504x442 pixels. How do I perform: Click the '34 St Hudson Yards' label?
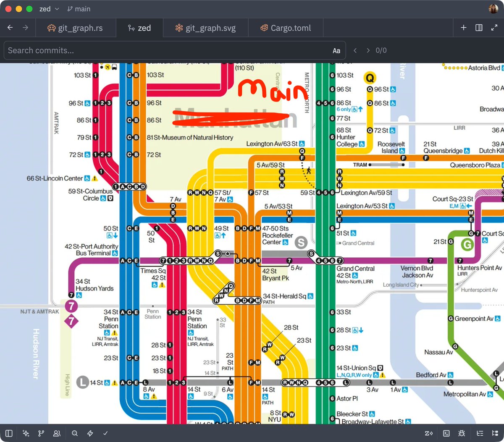pyautogui.click(x=94, y=285)
